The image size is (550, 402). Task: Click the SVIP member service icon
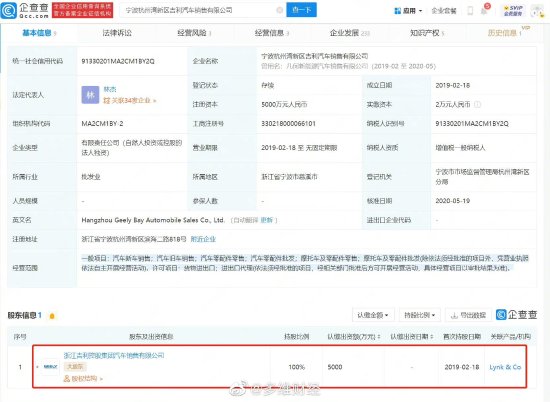(x=512, y=10)
